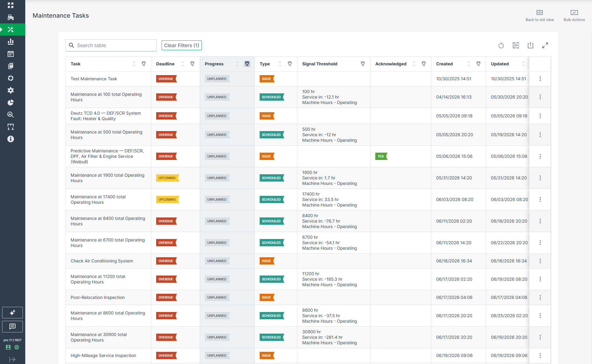Viewport: 592px width, 364px height.
Task: Open the chat feedback icon in sidebar
Action: [x=12, y=327]
